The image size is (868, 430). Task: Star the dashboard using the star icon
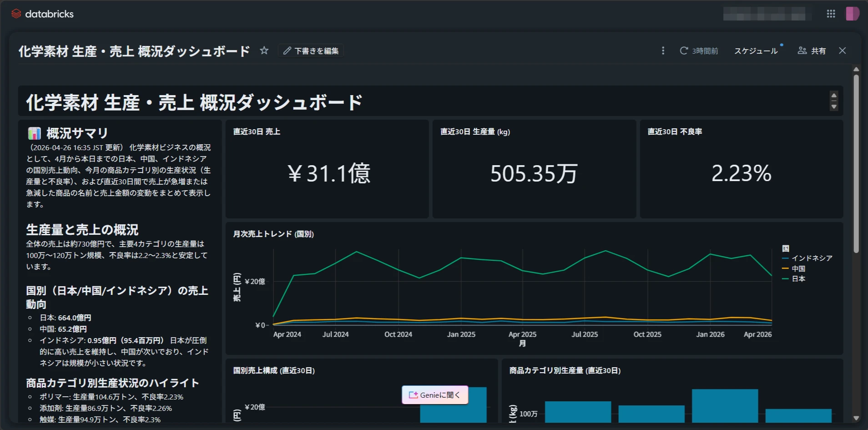(264, 51)
